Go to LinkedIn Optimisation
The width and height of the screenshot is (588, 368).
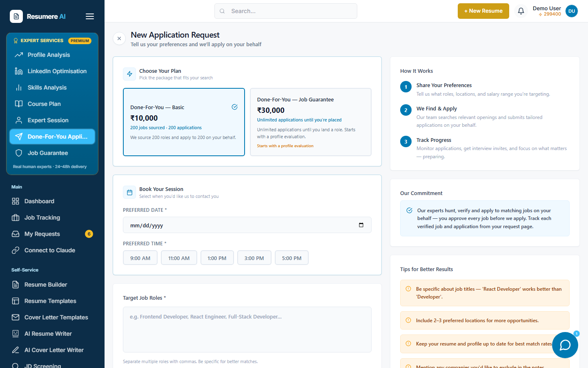point(52,71)
